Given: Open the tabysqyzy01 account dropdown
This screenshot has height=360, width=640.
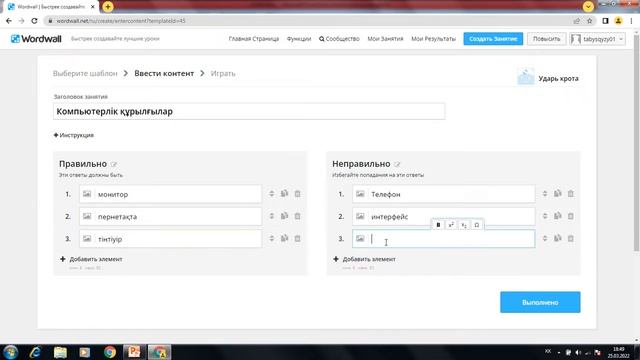Looking at the screenshot, I should (598, 39).
